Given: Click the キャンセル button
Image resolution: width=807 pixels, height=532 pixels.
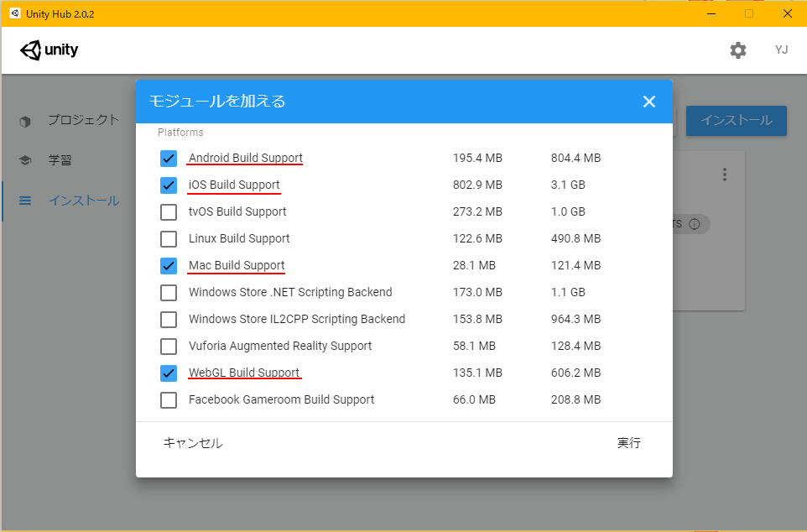Looking at the screenshot, I should pos(193,443).
